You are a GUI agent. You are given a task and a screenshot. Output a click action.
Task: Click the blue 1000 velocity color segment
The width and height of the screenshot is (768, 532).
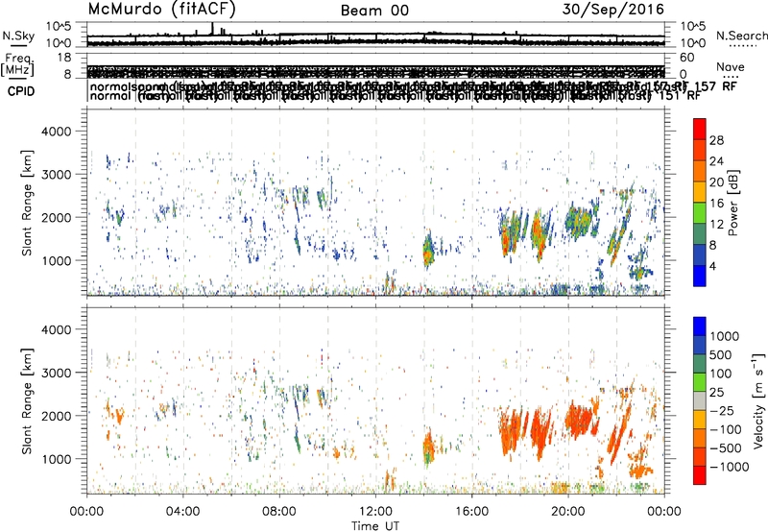click(700, 326)
